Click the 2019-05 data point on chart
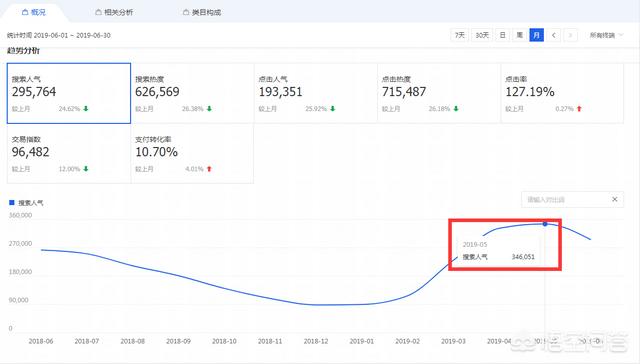This screenshot has width=640, height=364. (x=545, y=224)
